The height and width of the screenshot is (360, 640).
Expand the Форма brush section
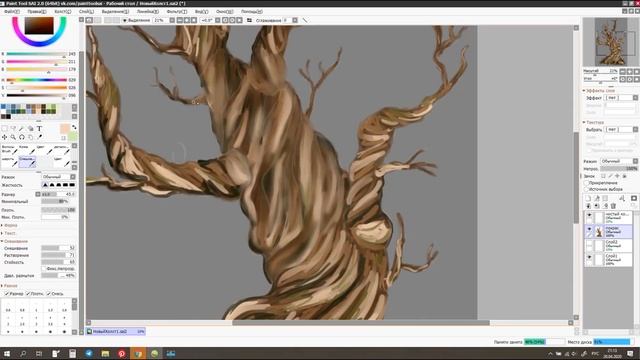9,225
